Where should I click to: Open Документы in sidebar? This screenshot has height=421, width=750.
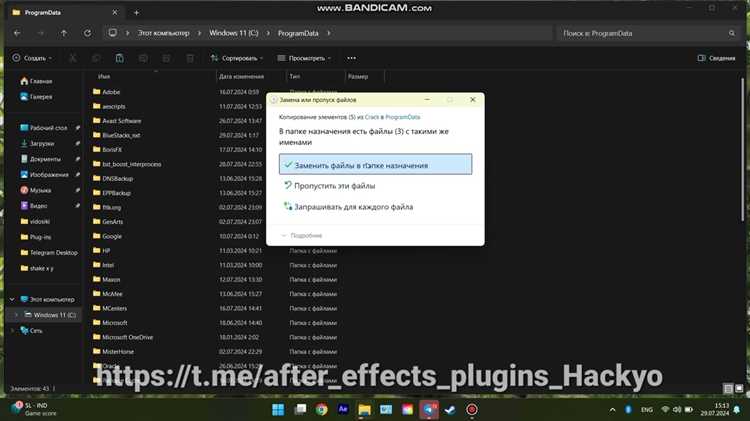point(41,159)
